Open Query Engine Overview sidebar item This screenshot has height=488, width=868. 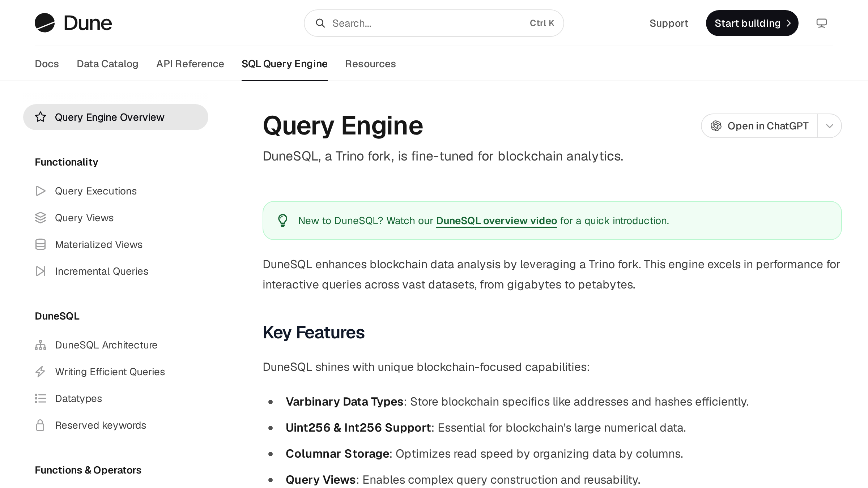116,117
